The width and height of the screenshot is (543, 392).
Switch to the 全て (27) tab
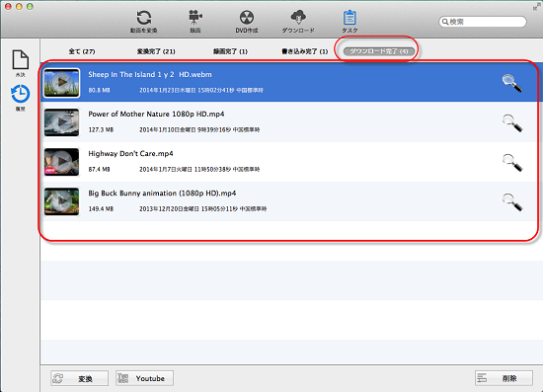[x=82, y=51]
